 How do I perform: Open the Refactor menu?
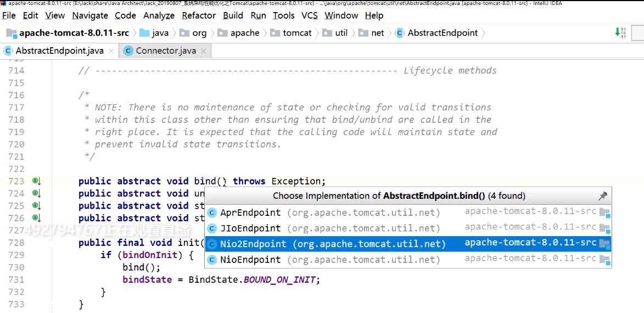(x=199, y=15)
